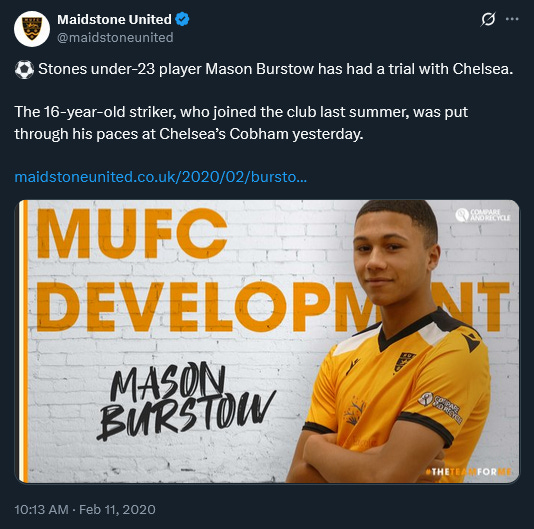This screenshot has height=529, width=534.
Task: Open the Maidstone United display name
Action: coord(114,19)
